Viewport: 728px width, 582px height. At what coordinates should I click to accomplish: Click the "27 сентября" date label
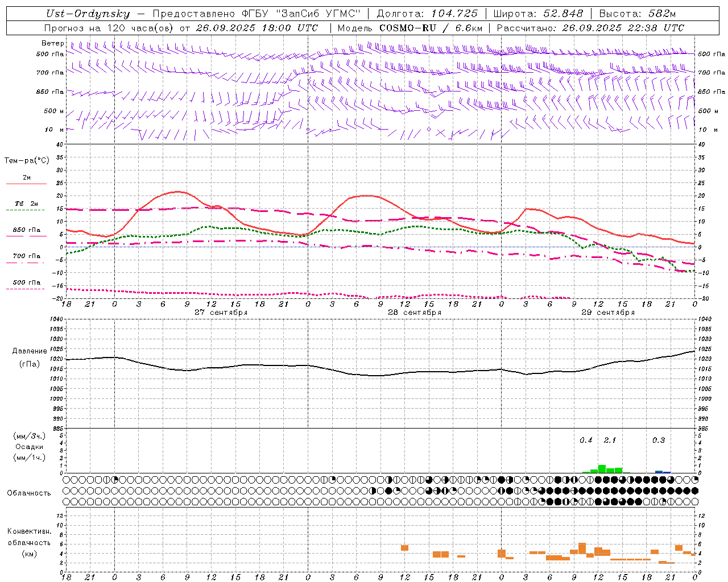tap(221, 313)
